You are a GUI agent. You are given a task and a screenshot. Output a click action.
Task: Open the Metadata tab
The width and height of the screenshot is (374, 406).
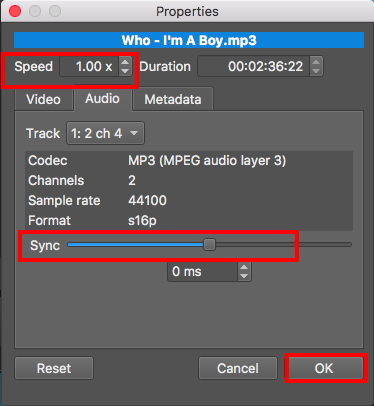pyautogui.click(x=173, y=99)
